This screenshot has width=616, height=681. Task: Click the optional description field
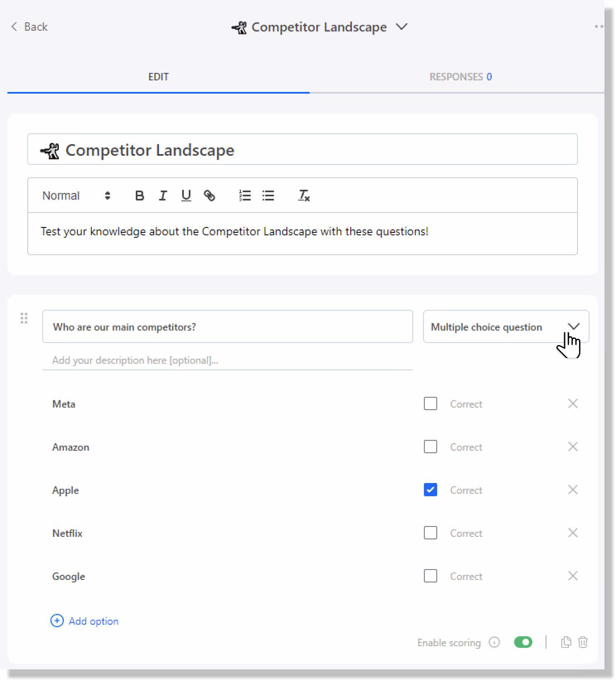(227, 360)
